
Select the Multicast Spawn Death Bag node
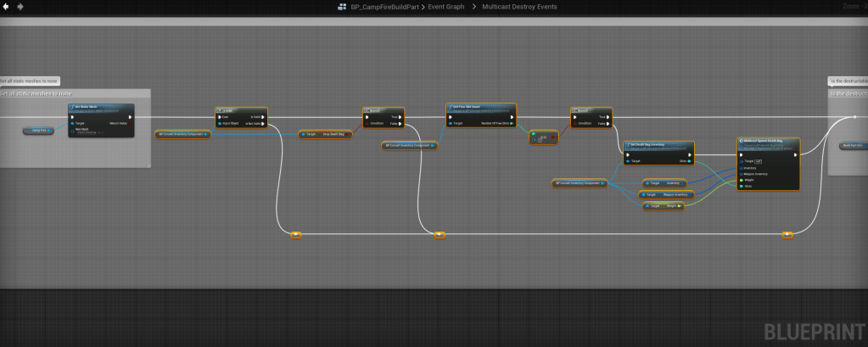768,142
